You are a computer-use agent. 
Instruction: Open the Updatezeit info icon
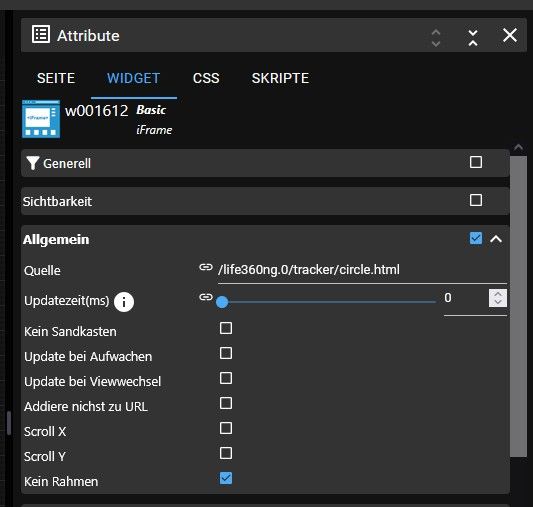[124, 301]
